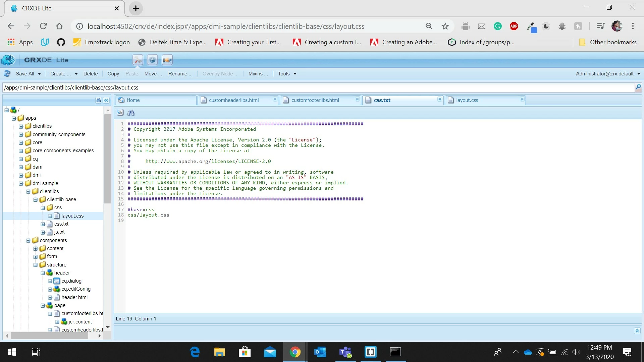Image resolution: width=644 pixels, height=362 pixels.
Task: Collapse the navigation tree panel
Action: (x=106, y=100)
